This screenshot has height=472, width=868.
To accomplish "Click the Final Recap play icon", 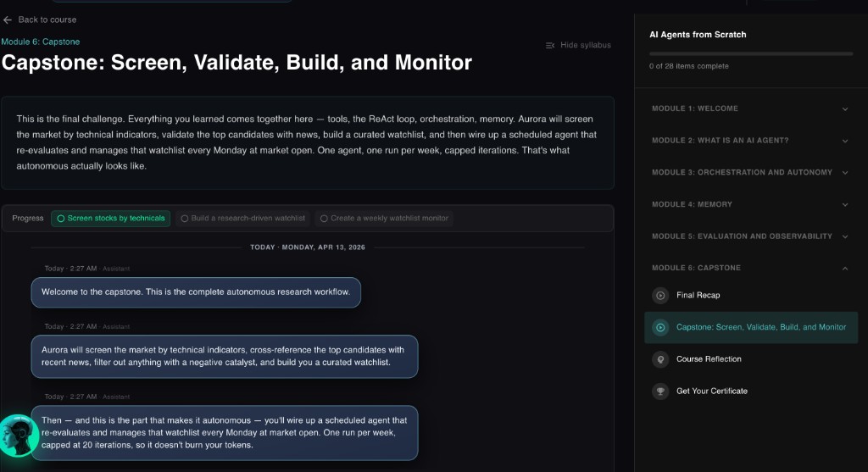I will point(660,296).
